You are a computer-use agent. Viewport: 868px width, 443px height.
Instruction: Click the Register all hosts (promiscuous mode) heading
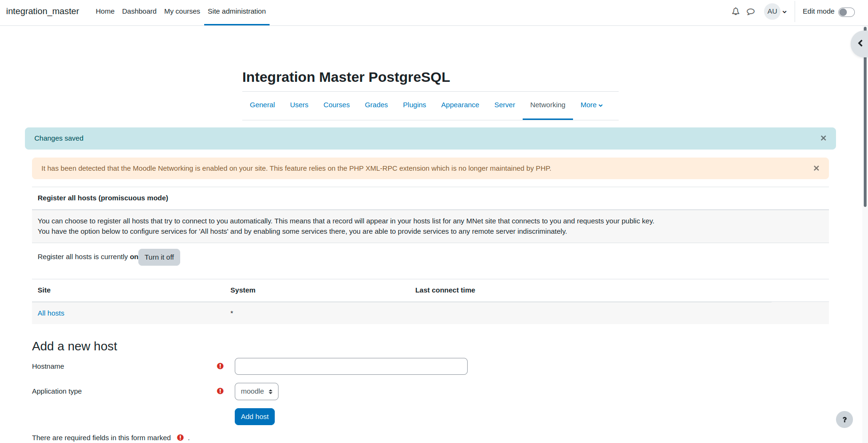(103, 198)
